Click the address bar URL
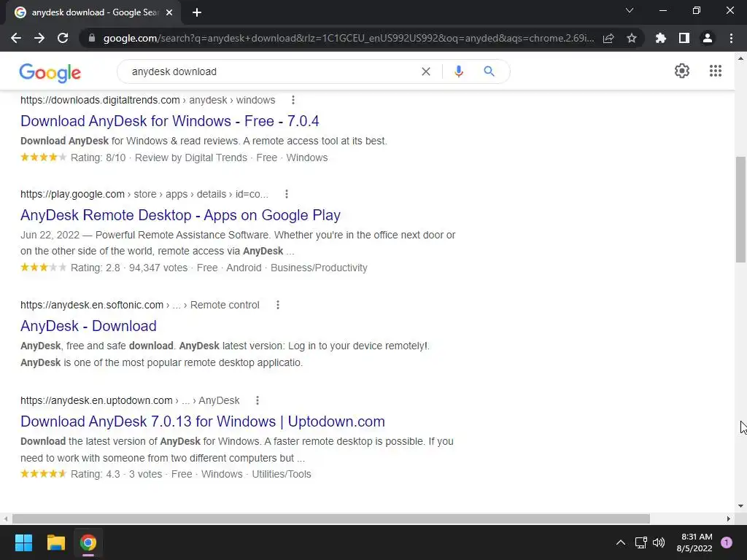The height and width of the screenshot is (560, 747). point(349,38)
